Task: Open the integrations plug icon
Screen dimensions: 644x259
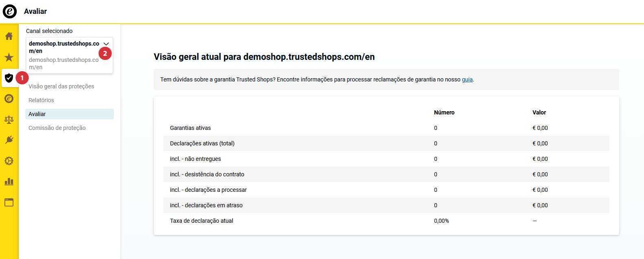Action: coord(9,140)
